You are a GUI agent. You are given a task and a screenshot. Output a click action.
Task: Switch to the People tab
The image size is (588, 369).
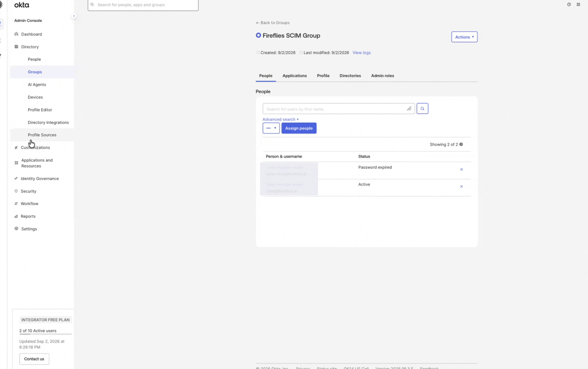(x=266, y=76)
